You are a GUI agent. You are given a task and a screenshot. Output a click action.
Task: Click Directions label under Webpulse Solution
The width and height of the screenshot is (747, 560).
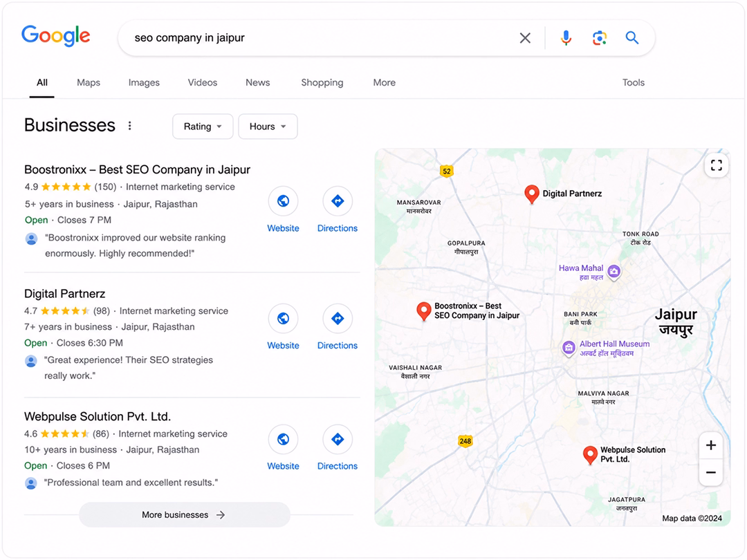pos(338,466)
